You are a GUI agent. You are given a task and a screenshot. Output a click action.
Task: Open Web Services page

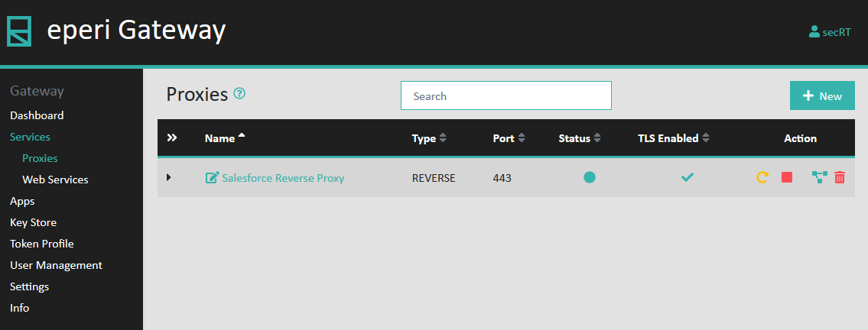click(55, 180)
